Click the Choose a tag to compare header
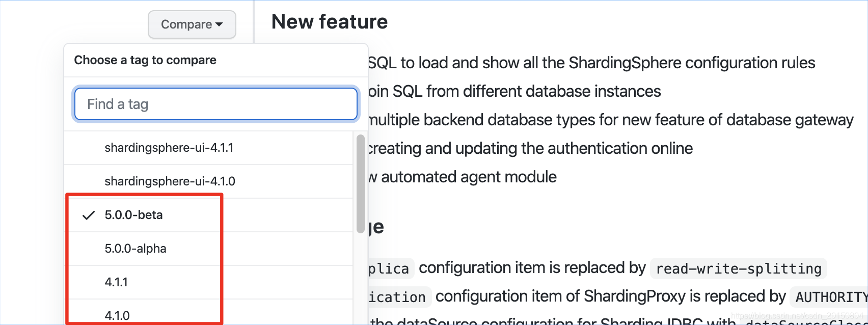The width and height of the screenshot is (868, 325). click(x=145, y=60)
